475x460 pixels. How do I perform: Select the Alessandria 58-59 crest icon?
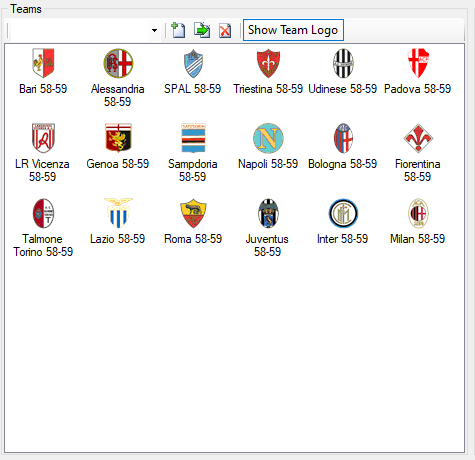click(118, 63)
